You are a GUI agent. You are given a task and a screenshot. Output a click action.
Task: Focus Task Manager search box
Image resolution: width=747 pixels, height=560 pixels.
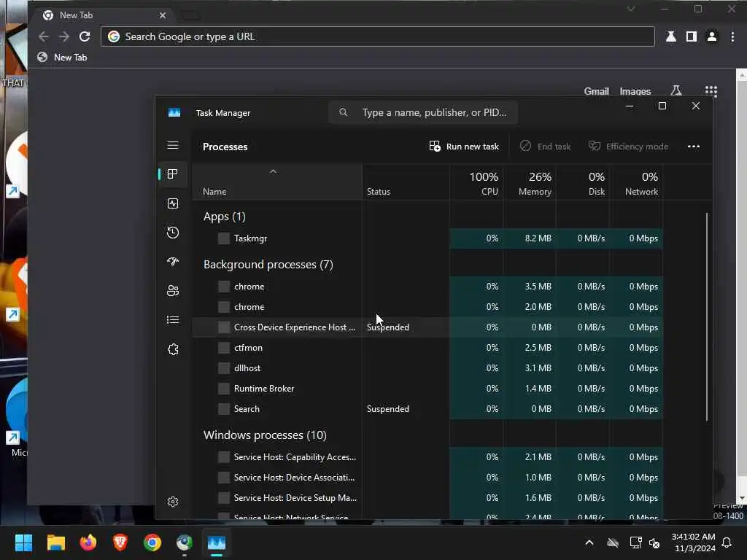tap(423, 112)
